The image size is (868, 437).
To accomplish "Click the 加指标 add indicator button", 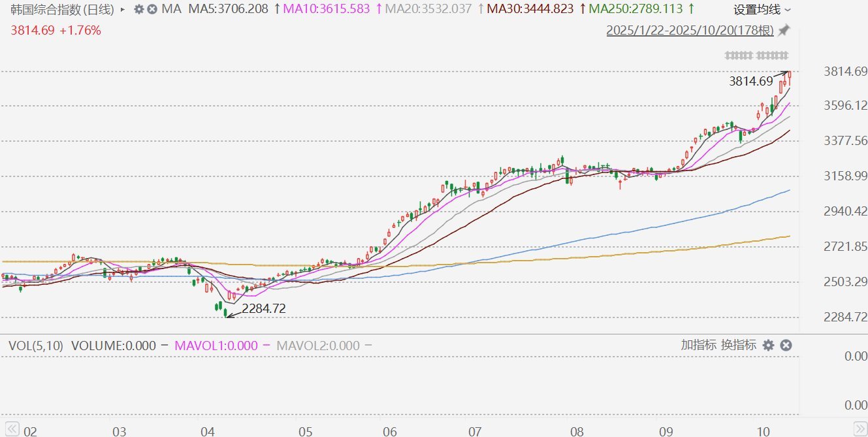I will (x=698, y=345).
